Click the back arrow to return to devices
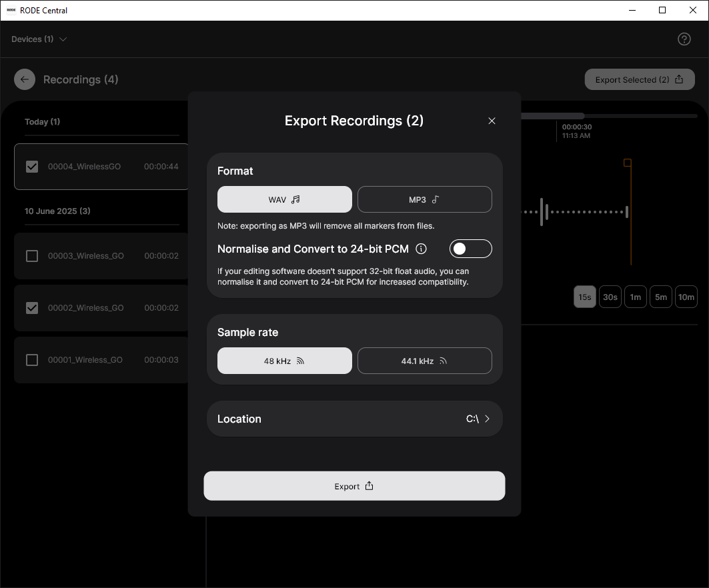Image resolution: width=709 pixels, height=588 pixels. 24,79
